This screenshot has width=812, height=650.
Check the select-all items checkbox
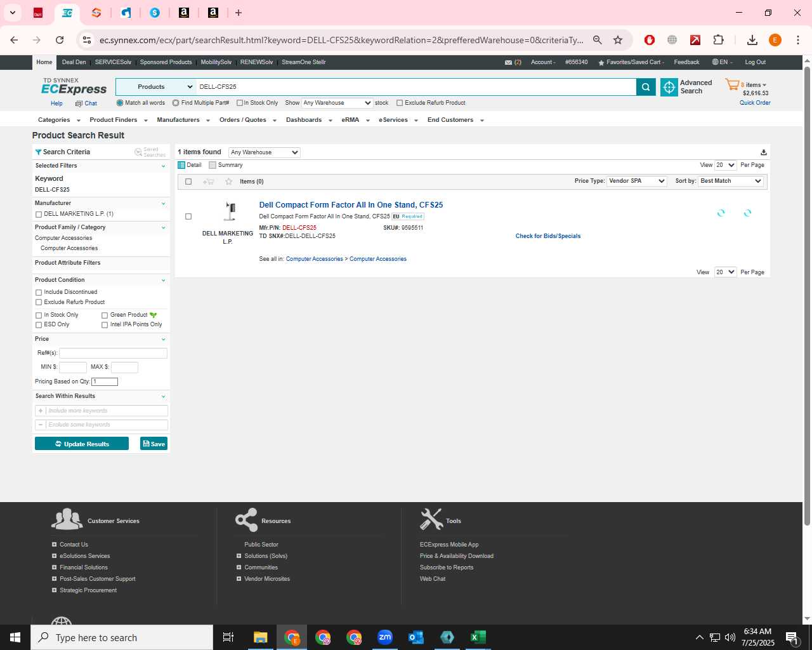pyautogui.click(x=188, y=182)
